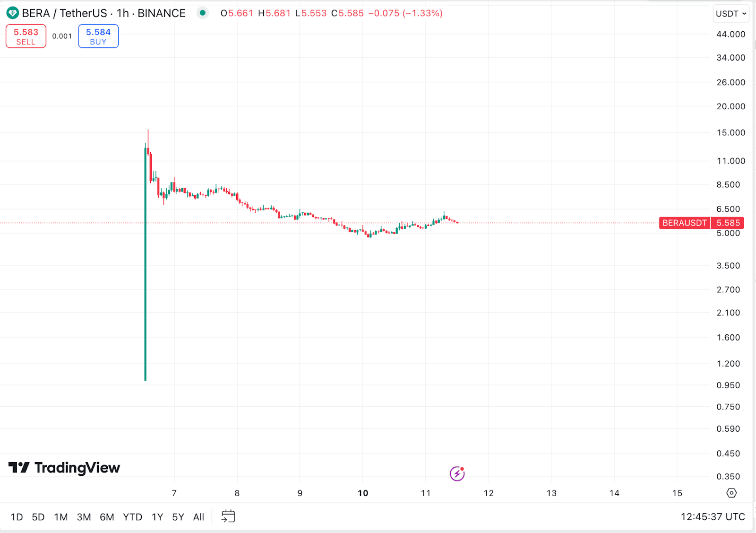Switch to YTD range

coord(132,517)
